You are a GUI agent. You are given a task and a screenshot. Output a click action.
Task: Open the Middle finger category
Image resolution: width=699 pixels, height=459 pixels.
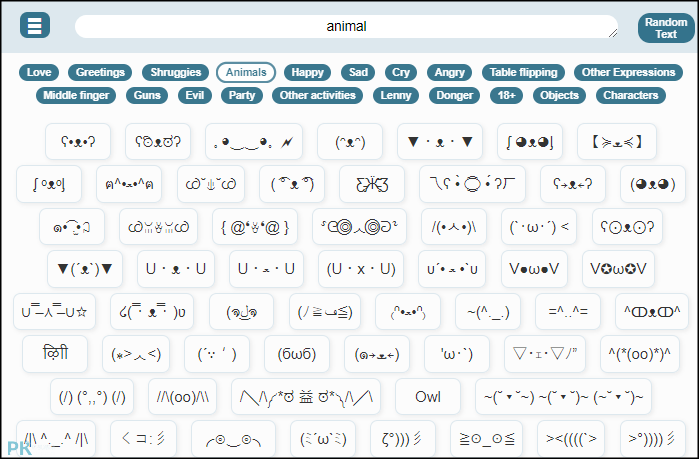(76, 95)
